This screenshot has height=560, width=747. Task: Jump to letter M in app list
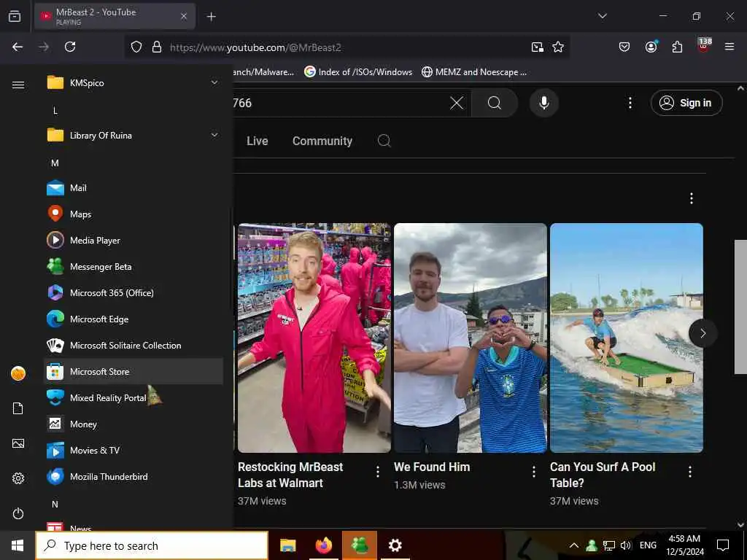(x=55, y=163)
